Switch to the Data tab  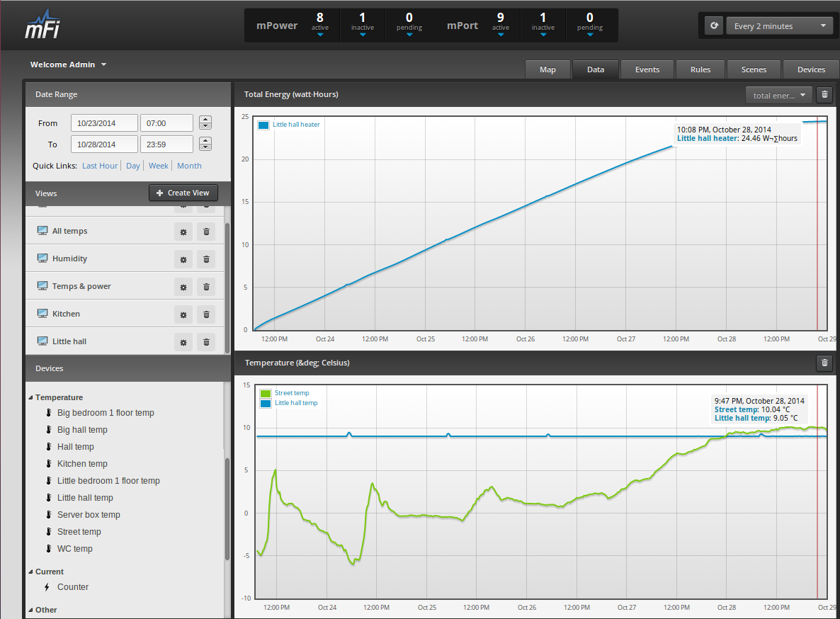point(596,69)
